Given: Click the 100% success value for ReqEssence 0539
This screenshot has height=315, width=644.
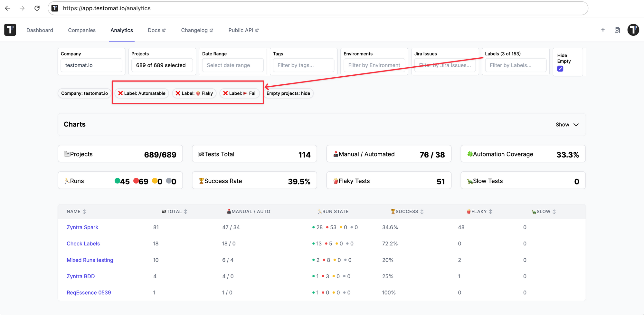Looking at the screenshot, I should [389, 292].
